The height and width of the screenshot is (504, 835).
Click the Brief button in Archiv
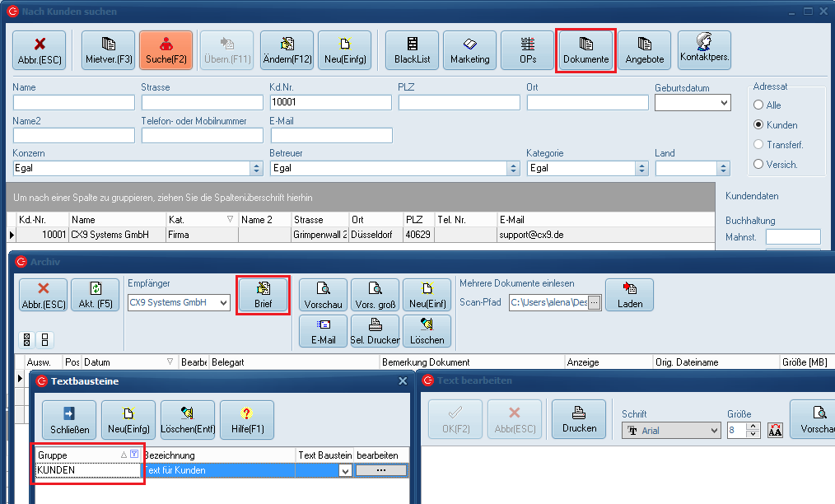[263, 295]
